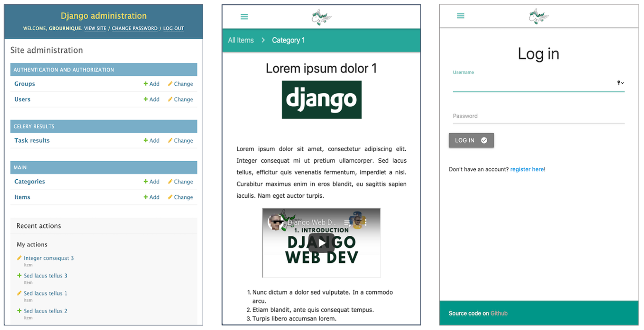Click the unicorn logo above Category 1 breadcrumb
This screenshot has width=644, height=330.
tap(321, 17)
